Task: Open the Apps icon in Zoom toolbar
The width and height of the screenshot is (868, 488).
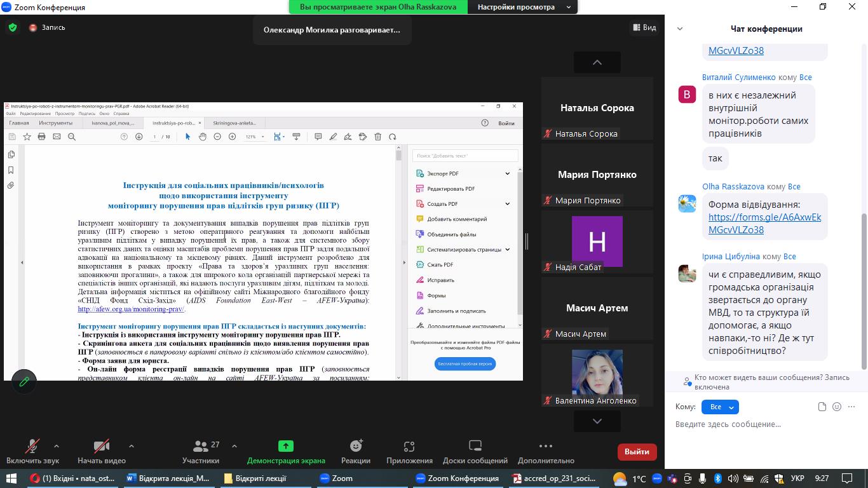Action: [409, 447]
